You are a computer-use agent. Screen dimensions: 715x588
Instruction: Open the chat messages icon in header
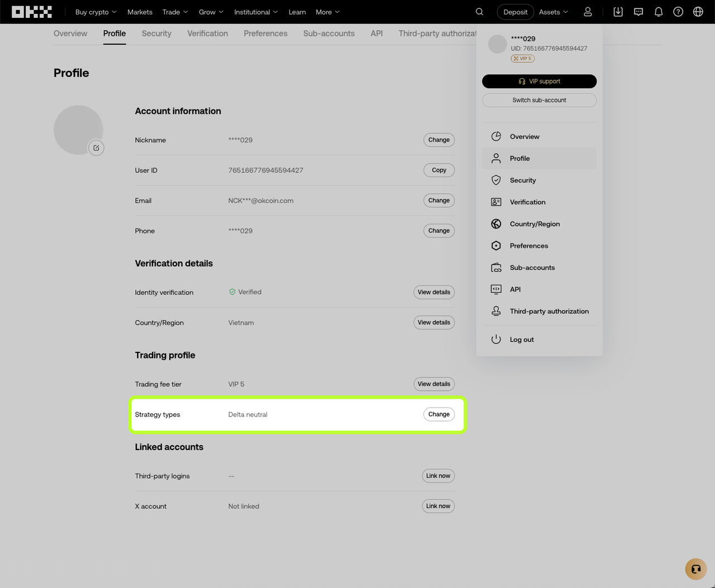(638, 11)
